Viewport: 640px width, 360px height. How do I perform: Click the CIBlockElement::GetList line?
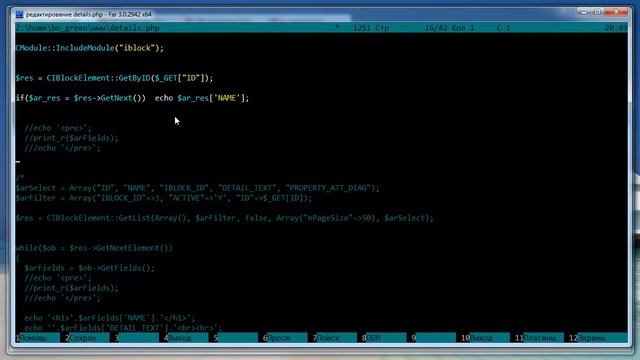(224, 218)
